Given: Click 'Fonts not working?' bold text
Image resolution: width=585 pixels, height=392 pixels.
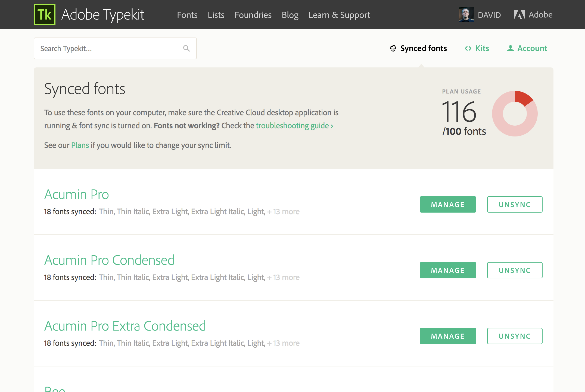Looking at the screenshot, I should 186,126.
